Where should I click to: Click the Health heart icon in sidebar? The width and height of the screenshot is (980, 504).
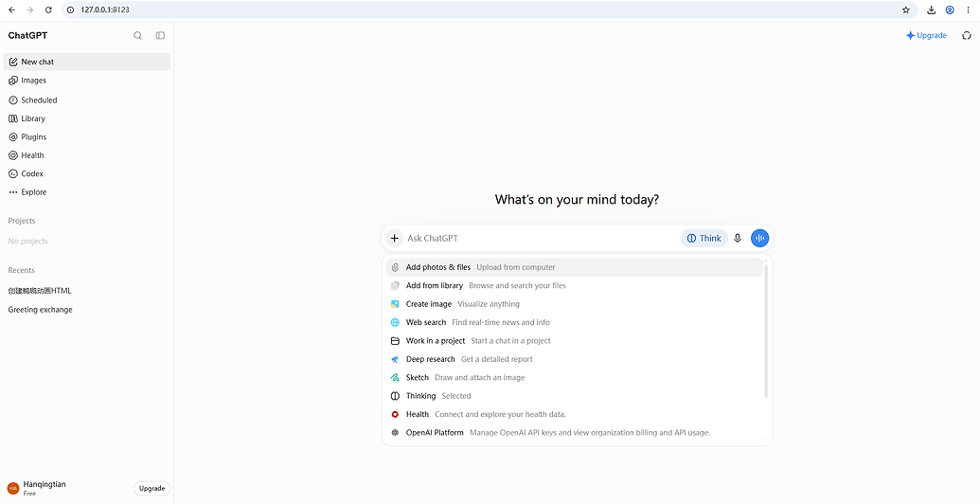click(x=13, y=155)
